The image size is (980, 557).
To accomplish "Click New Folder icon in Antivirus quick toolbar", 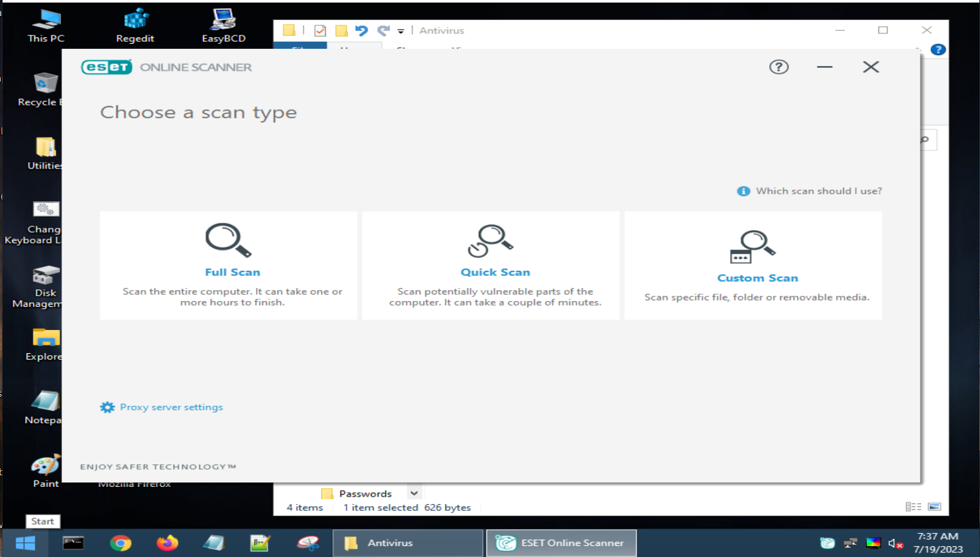I will (341, 30).
